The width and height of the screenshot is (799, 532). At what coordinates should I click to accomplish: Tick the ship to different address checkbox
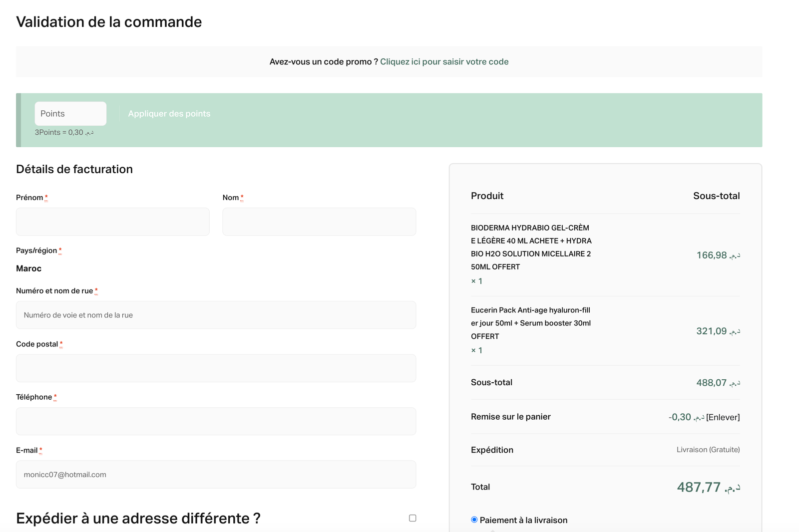coord(412,518)
